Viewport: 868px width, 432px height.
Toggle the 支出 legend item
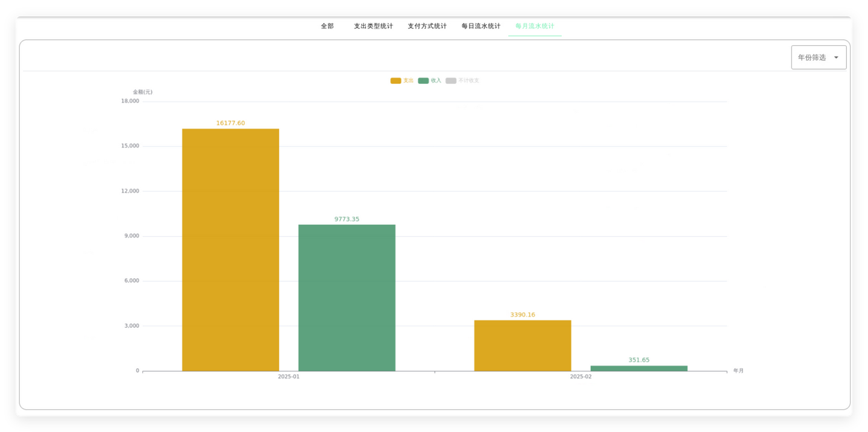(401, 80)
